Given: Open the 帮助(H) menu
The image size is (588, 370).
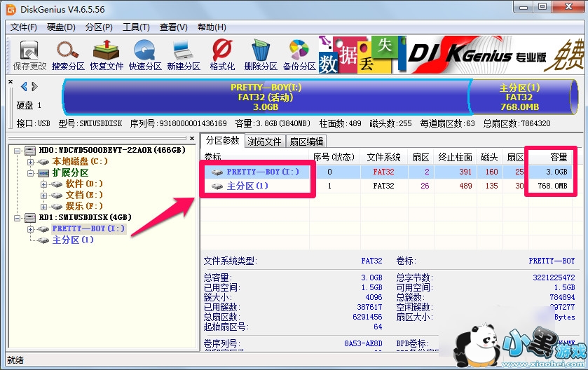Looking at the screenshot, I should pos(212,27).
